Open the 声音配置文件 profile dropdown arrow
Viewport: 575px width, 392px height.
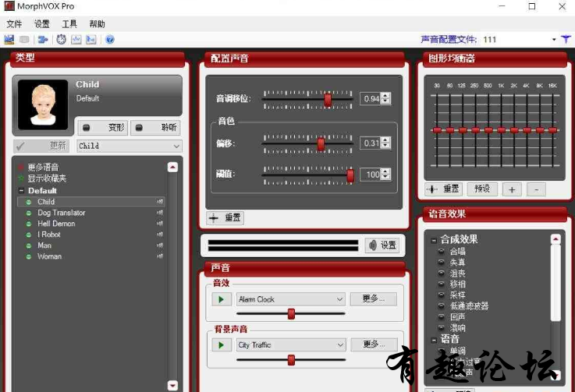554,40
